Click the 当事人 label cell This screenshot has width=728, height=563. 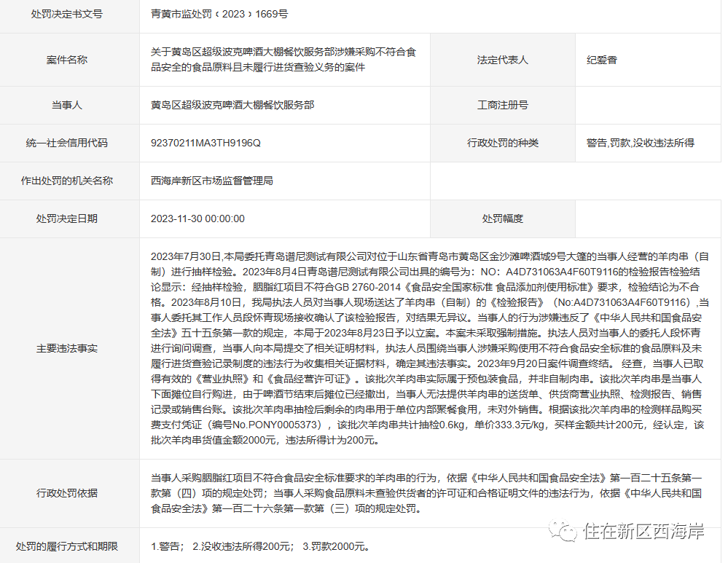70,106
